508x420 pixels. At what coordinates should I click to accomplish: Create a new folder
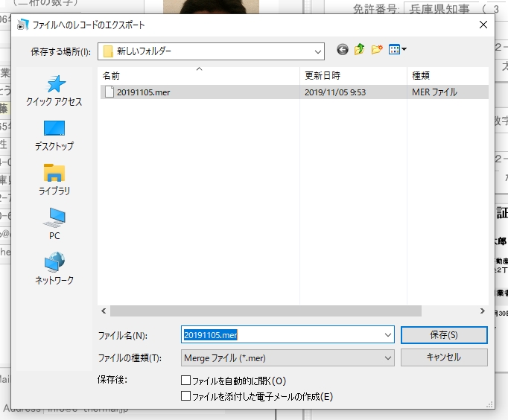point(377,50)
